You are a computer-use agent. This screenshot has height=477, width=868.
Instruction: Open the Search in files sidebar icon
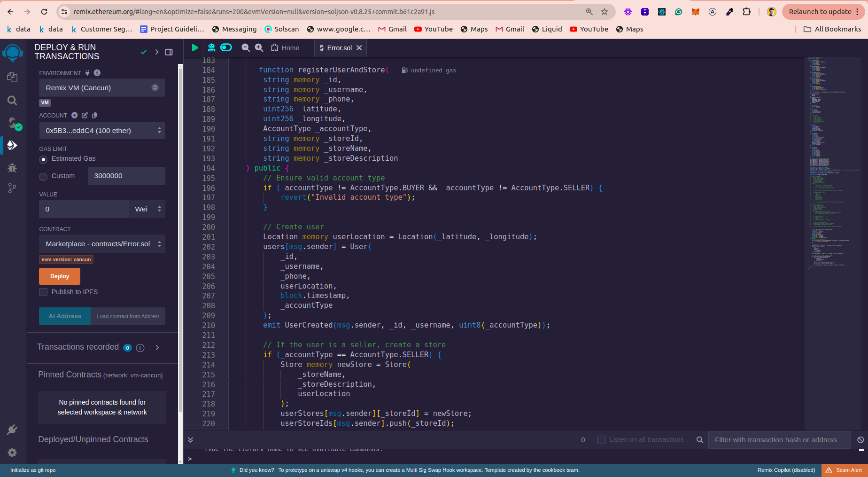click(x=13, y=100)
